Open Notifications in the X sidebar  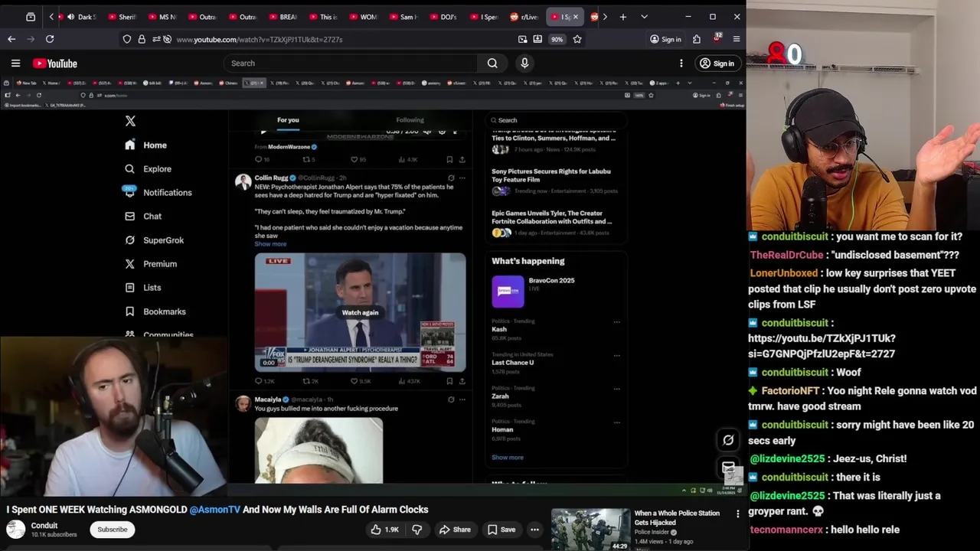(x=158, y=193)
